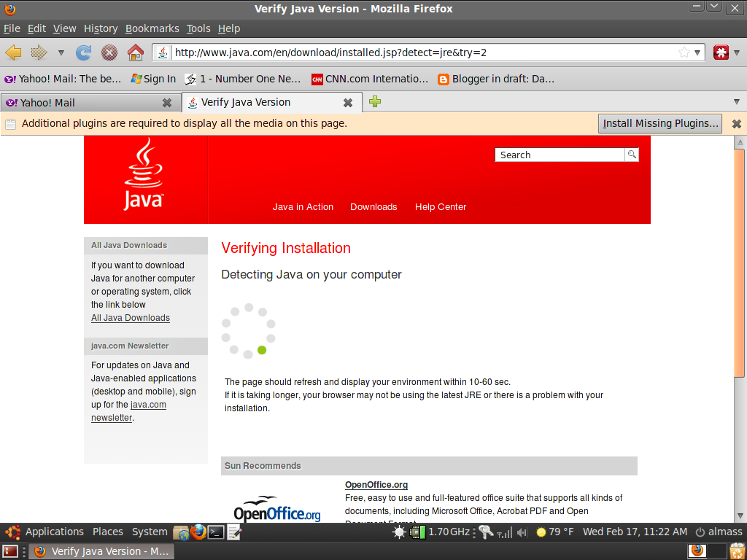The width and height of the screenshot is (747, 560).
Task: Expand the dropdown arrow beside the red asterisk icon
Action: [737, 52]
